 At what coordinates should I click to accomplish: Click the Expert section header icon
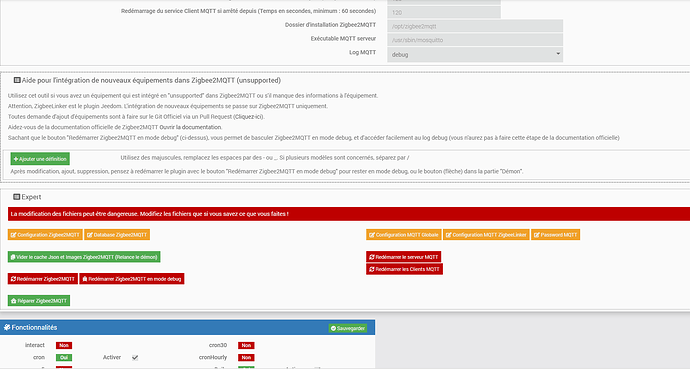tap(17, 197)
